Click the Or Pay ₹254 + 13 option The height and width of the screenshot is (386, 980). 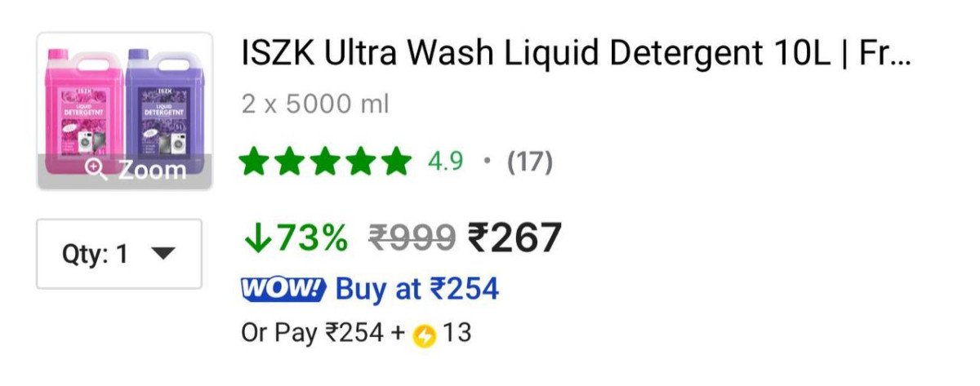pyautogui.click(x=356, y=333)
